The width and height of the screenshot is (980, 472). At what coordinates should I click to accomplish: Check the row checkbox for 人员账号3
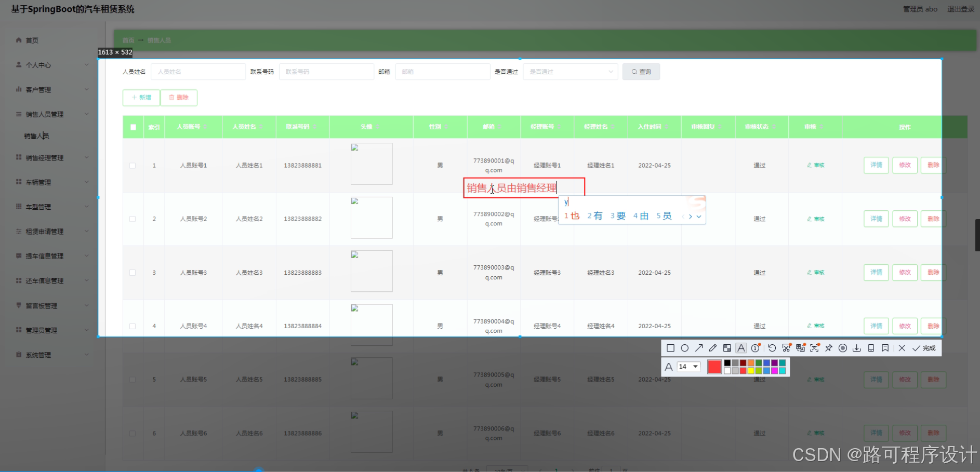[x=133, y=273]
